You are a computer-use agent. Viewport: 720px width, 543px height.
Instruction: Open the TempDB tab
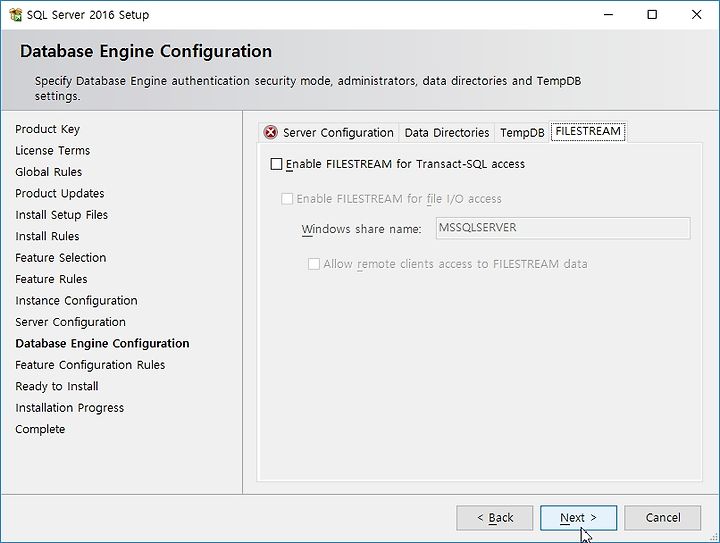point(522,133)
